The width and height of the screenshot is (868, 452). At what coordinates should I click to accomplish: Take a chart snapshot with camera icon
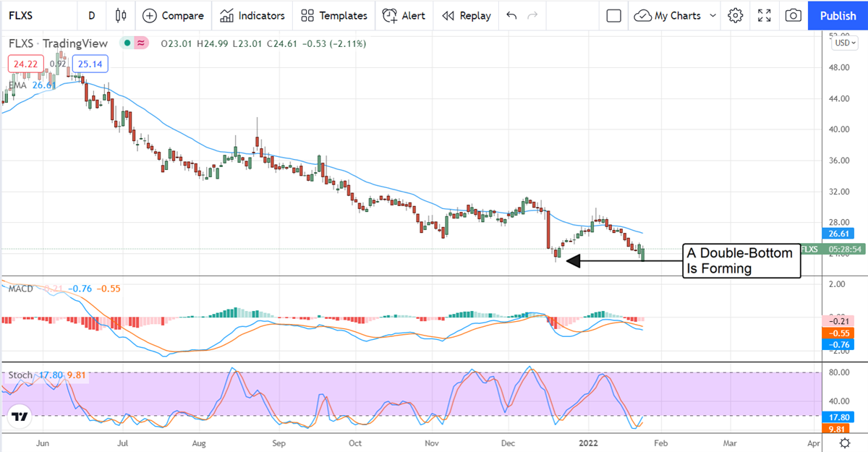click(x=793, y=15)
